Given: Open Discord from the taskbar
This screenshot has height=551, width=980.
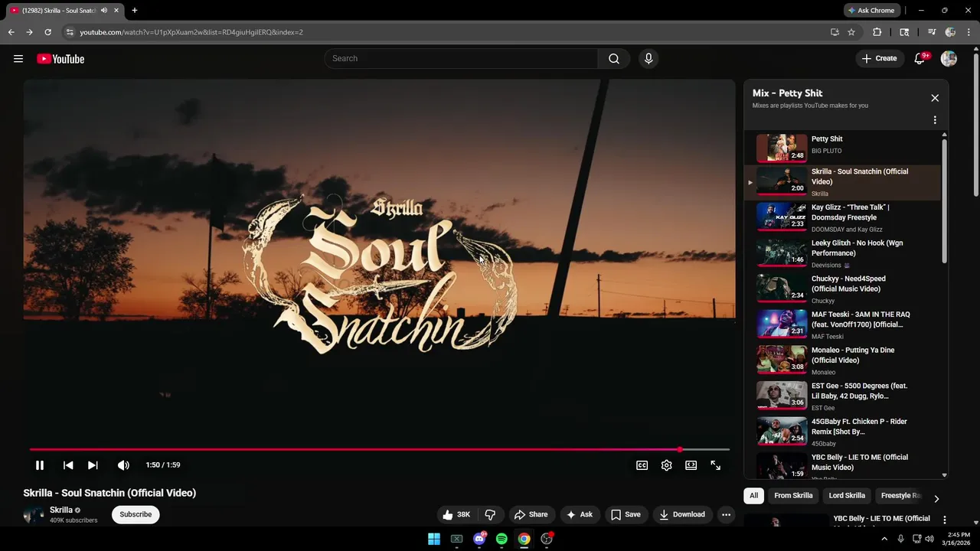Looking at the screenshot, I should 479,539.
